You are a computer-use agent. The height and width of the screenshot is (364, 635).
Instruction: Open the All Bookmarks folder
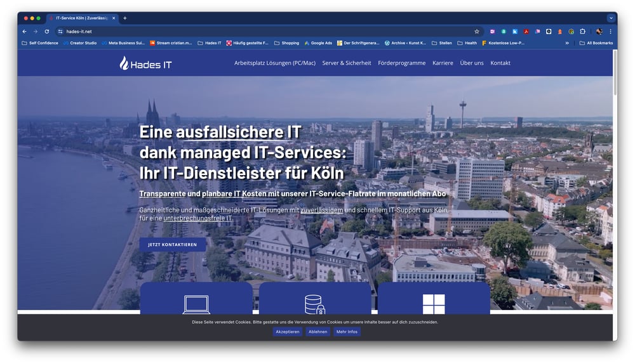pos(596,43)
